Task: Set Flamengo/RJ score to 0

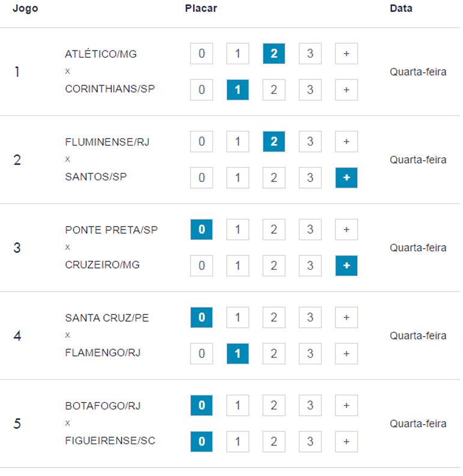Action: coord(201,354)
